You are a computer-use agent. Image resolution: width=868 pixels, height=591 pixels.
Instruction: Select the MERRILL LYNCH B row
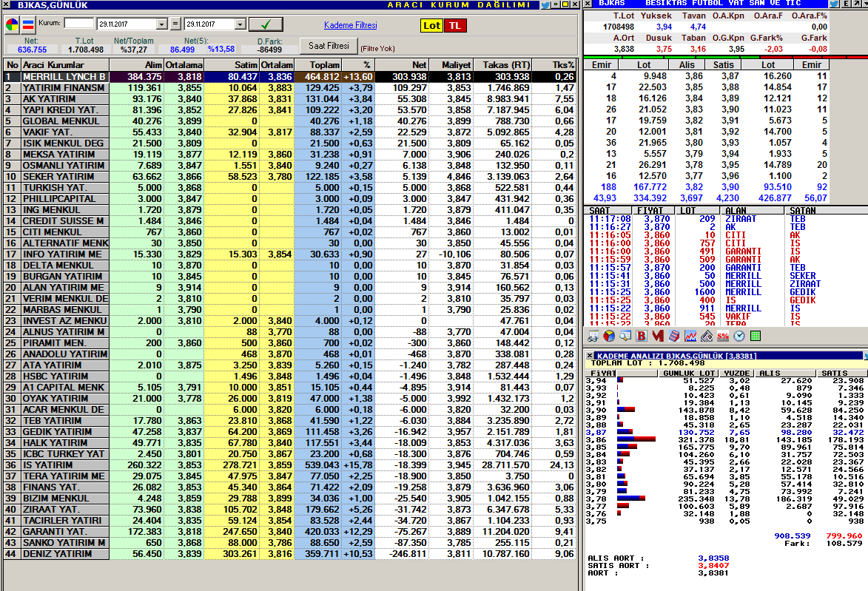(x=289, y=77)
